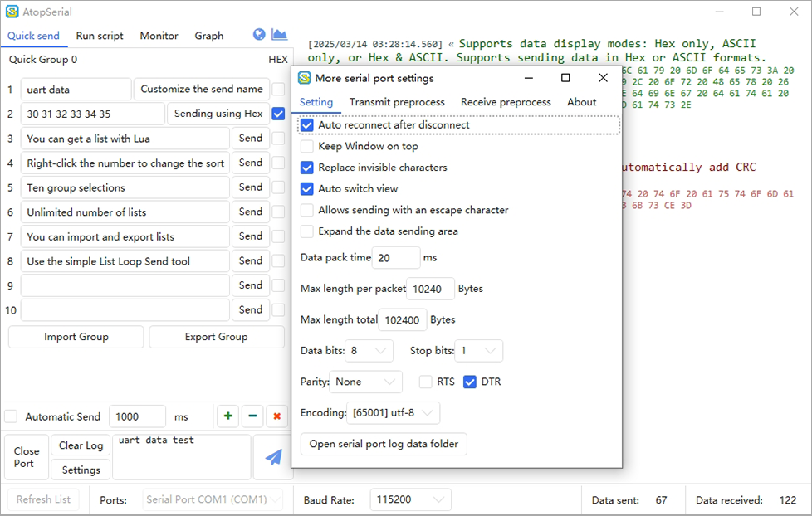The image size is (812, 516).
Task: Select the Setting tab in dialog
Action: coord(316,102)
